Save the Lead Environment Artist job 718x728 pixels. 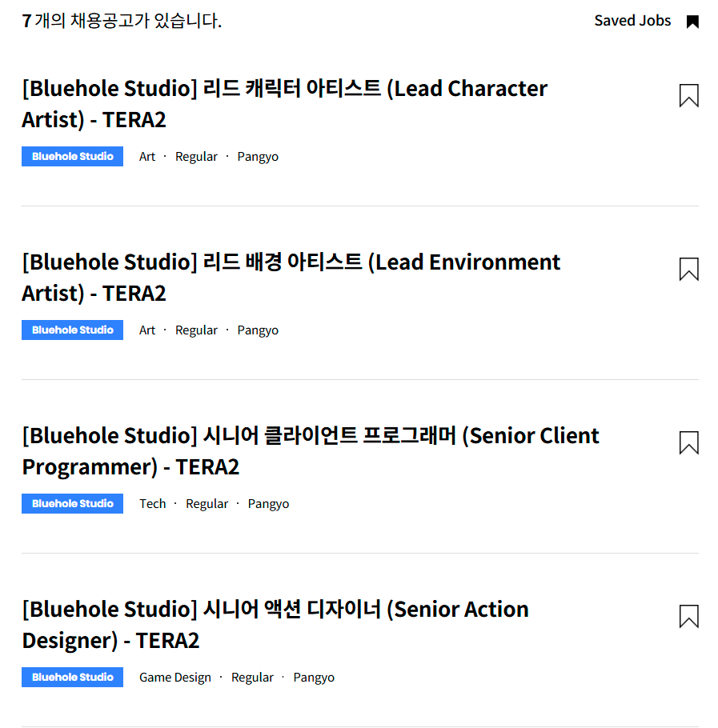pos(688,269)
